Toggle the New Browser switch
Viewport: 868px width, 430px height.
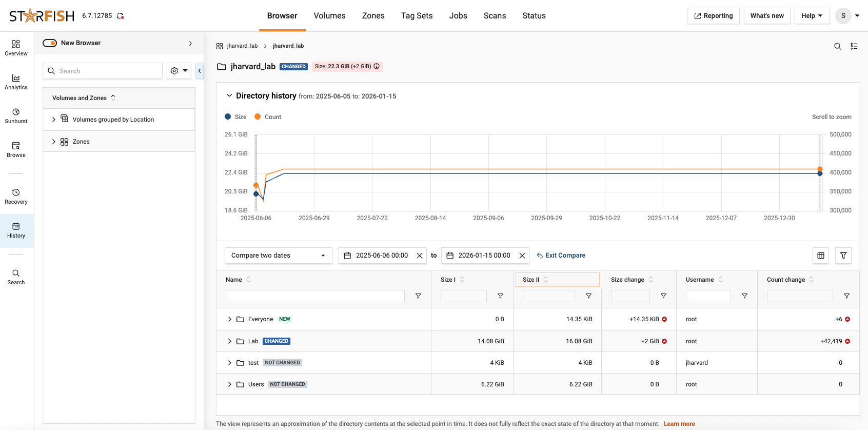50,43
